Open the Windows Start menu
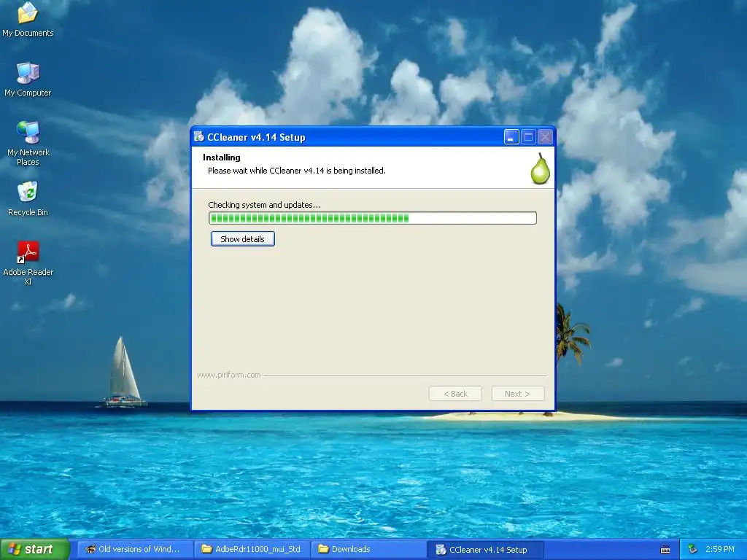The image size is (747, 560). [x=34, y=549]
